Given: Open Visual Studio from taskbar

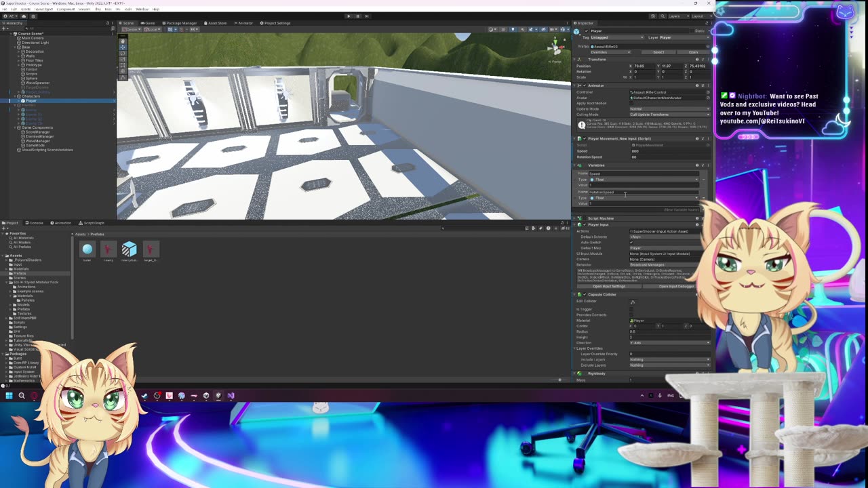Looking at the screenshot, I should [x=231, y=396].
